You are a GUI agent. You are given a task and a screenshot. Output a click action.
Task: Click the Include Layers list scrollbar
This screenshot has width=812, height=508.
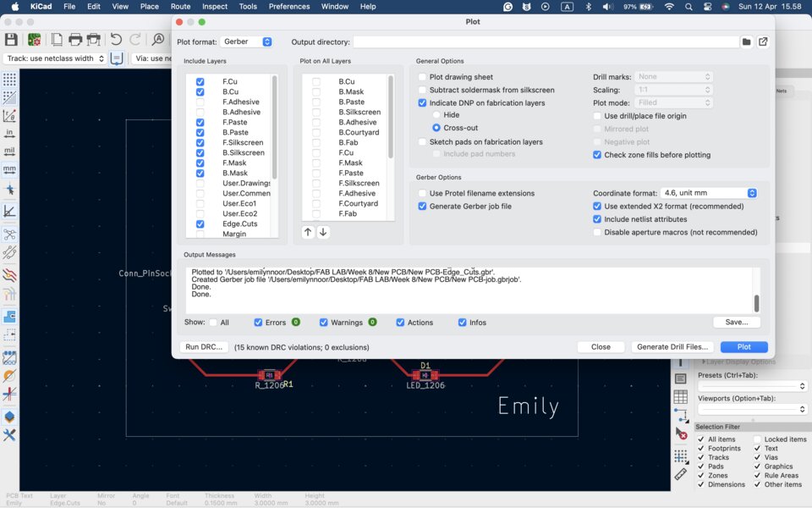pyautogui.click(x=274, y=127)
